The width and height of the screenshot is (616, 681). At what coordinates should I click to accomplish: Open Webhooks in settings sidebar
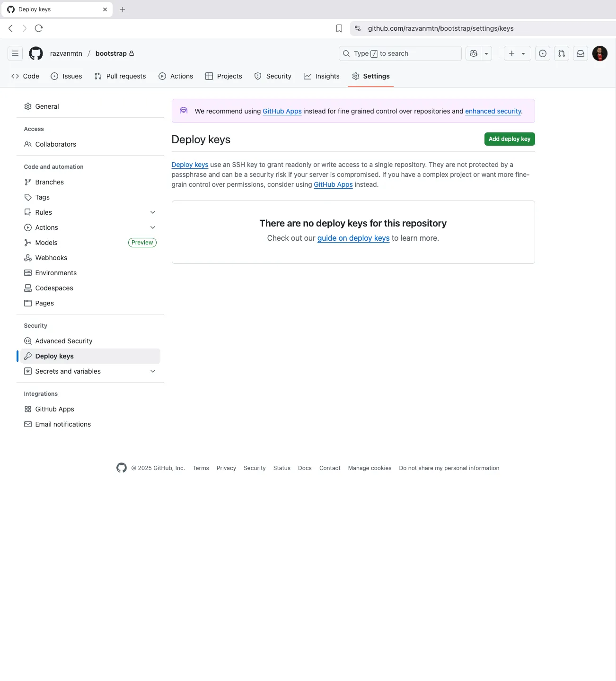[51, 258]
